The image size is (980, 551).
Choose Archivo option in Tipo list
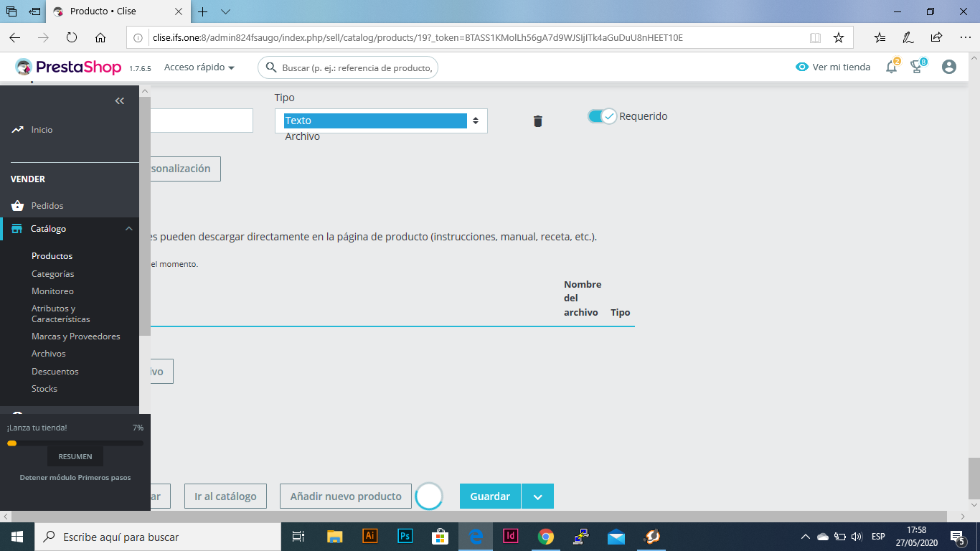[x=303, y=136]
